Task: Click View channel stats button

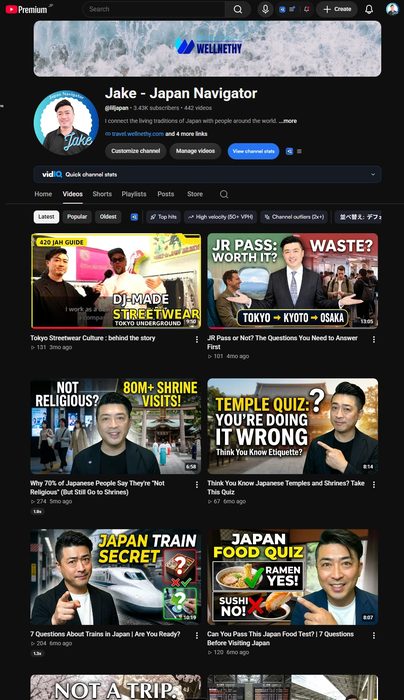Action: click(254, 151)
